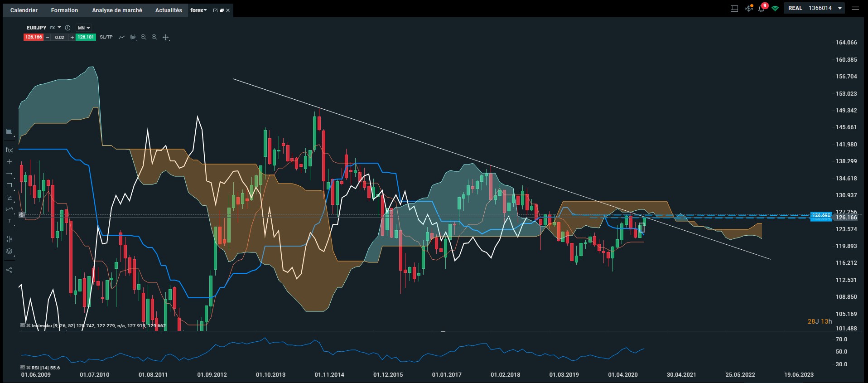
Task: Open the line chart indicator icon
Action: [121, 37]
